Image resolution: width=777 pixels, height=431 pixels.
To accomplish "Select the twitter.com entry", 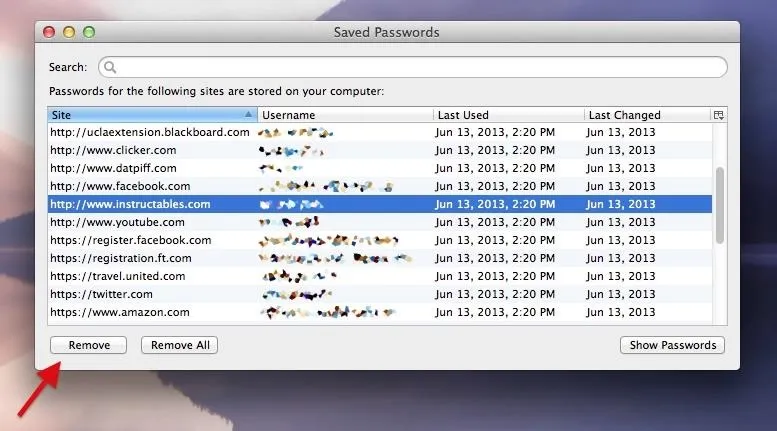I will point(380,294).
